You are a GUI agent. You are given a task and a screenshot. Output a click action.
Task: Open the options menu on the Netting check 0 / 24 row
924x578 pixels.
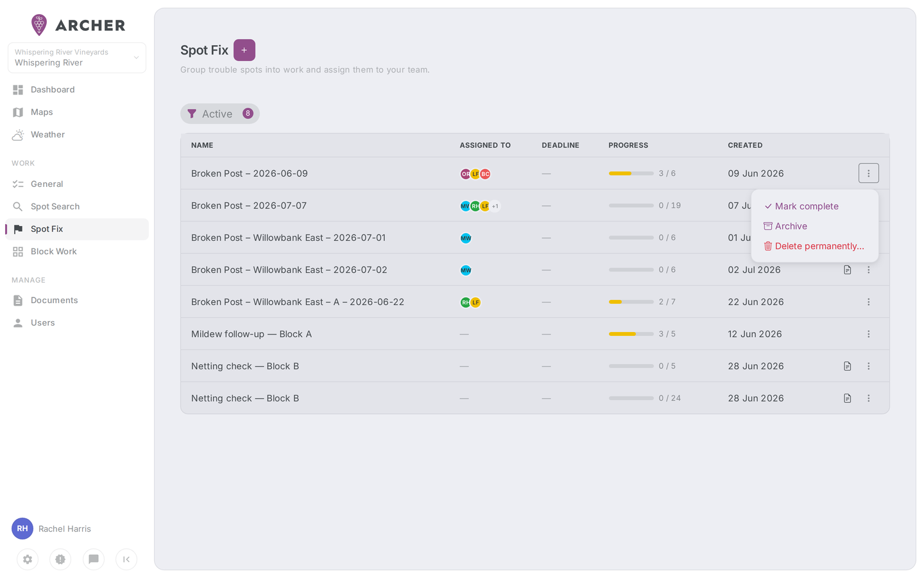869,398
